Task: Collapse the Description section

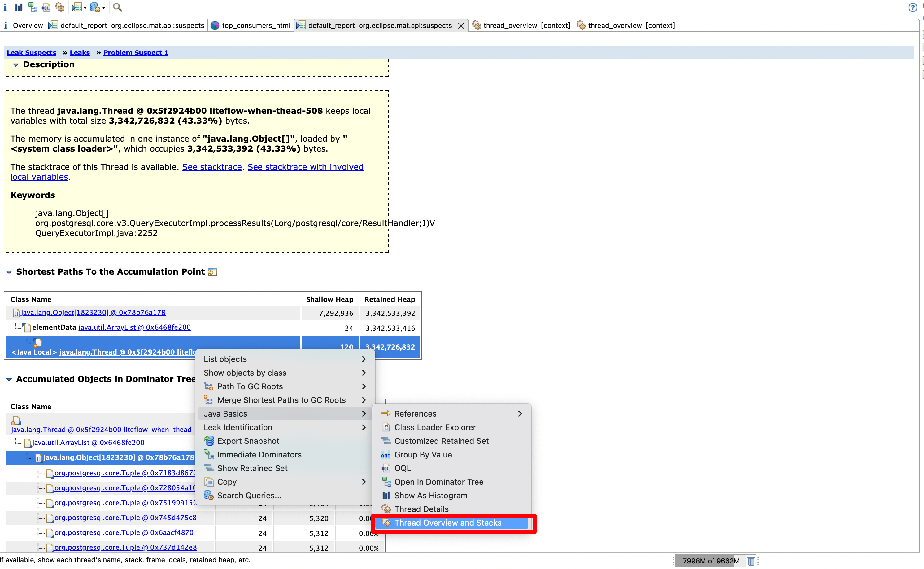Action: pyautogui.click(x=15, y=65)
